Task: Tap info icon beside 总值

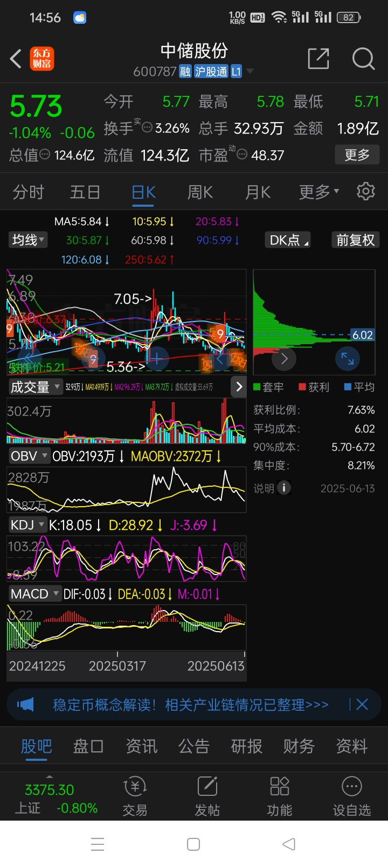Action: [x=45, y=155]
